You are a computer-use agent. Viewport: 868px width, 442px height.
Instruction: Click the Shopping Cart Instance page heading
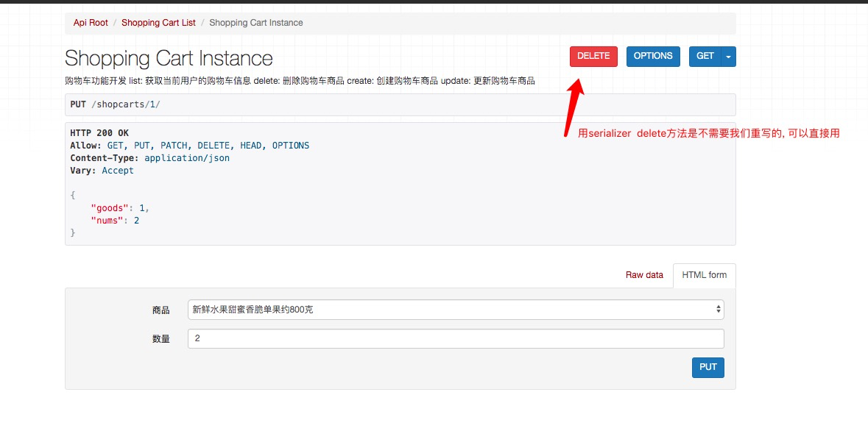[x=169, y=59]
